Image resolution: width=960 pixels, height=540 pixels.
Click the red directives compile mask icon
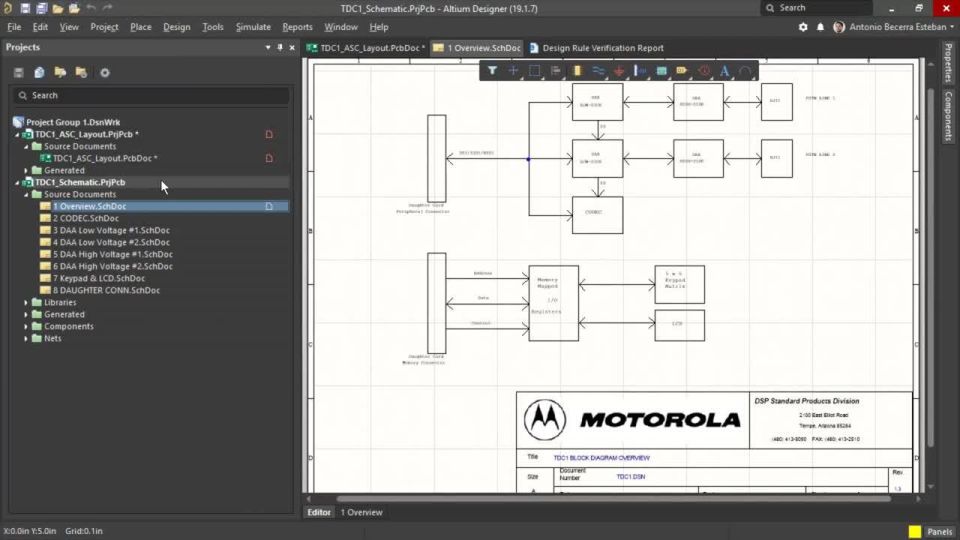click(x=704, y=71)
